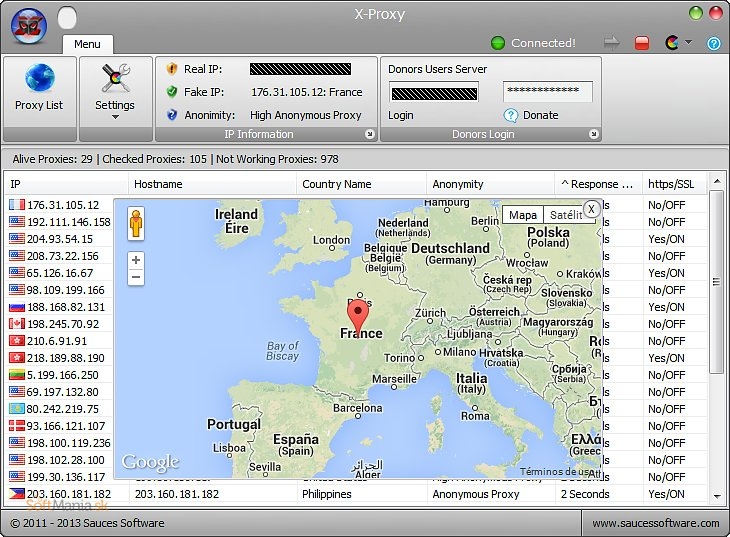Open the Settings tools icon
This screenshot has height=537, width=730.
point(115,78)
